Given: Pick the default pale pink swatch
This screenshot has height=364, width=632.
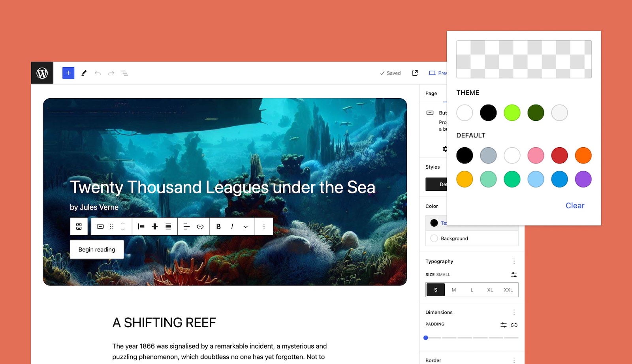Looking at the screenshot, I should 536,156.
